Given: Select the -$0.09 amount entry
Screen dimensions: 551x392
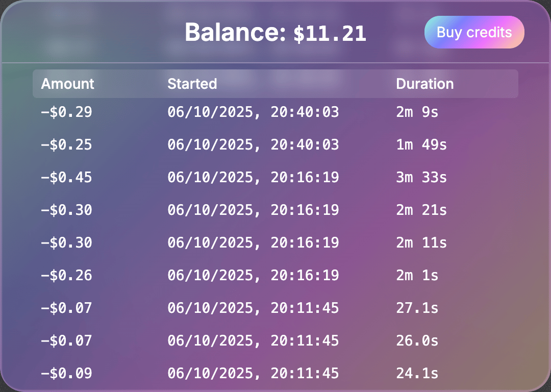Looking at the screenshot, I should [x=66, y=373].
